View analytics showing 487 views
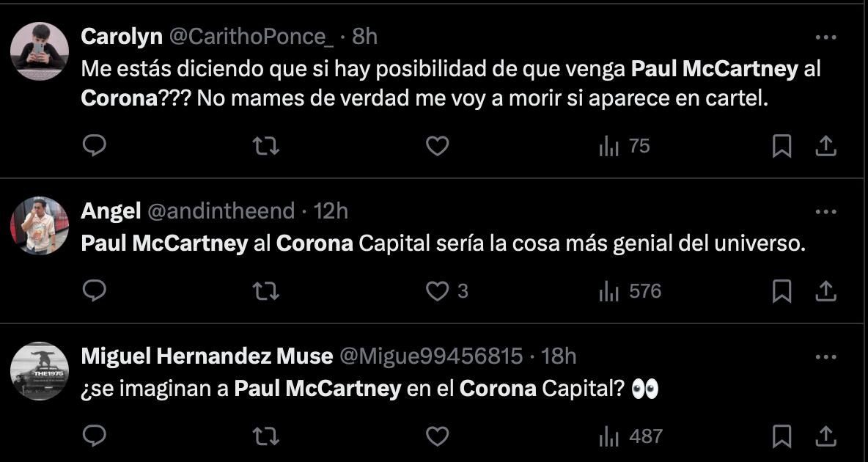The height and width of the screenshot is (462, 868). (630, 437)
